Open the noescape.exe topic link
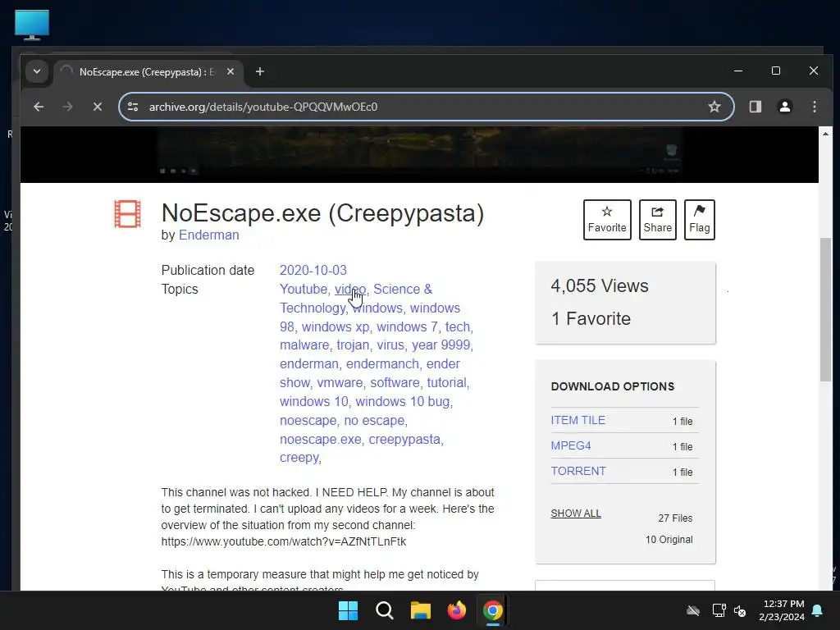The width and height of the screenshot is (840, 630). tap(321, 440)
